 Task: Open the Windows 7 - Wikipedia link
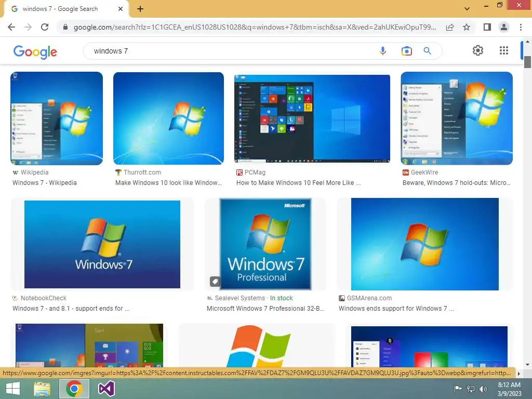[45, 183]
